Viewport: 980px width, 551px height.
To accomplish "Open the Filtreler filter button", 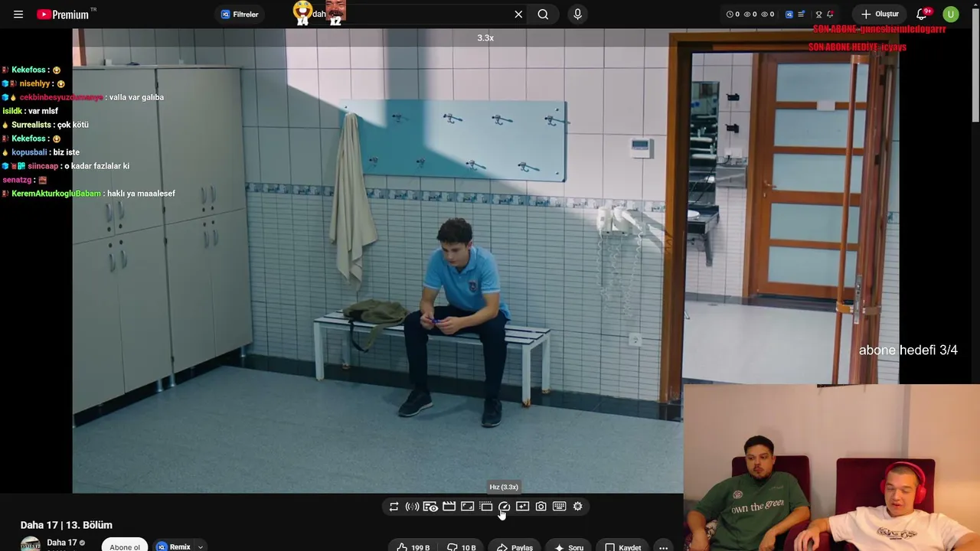I will (240, 15).
